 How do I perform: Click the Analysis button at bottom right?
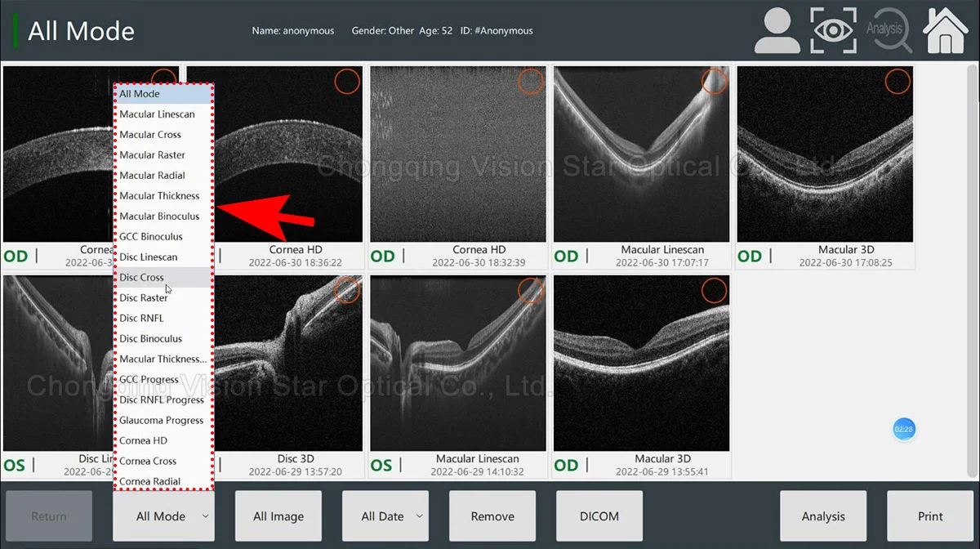(x=822, y=516)
